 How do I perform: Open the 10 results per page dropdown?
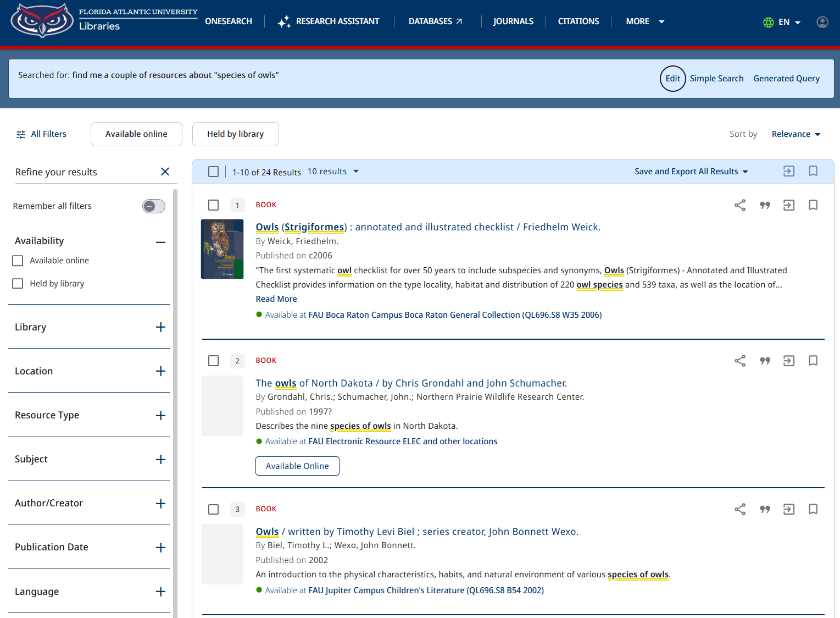pos(333,172)
